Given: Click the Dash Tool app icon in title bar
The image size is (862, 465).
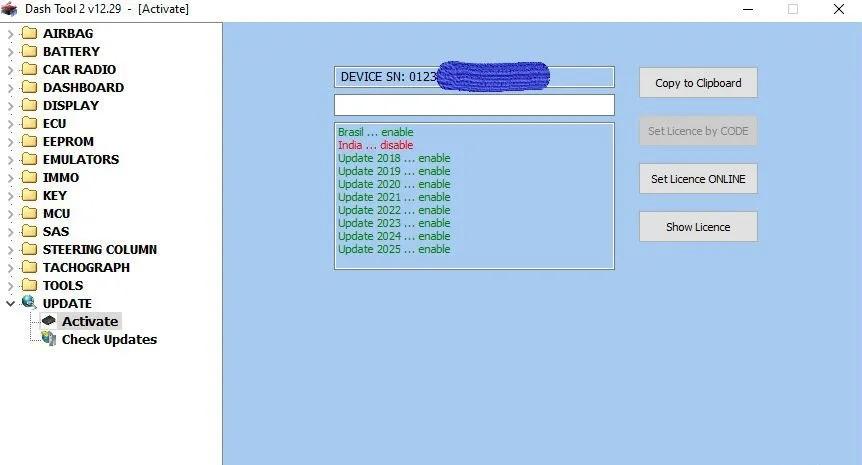Looking at the screenshot, I should tap(9, 9).
